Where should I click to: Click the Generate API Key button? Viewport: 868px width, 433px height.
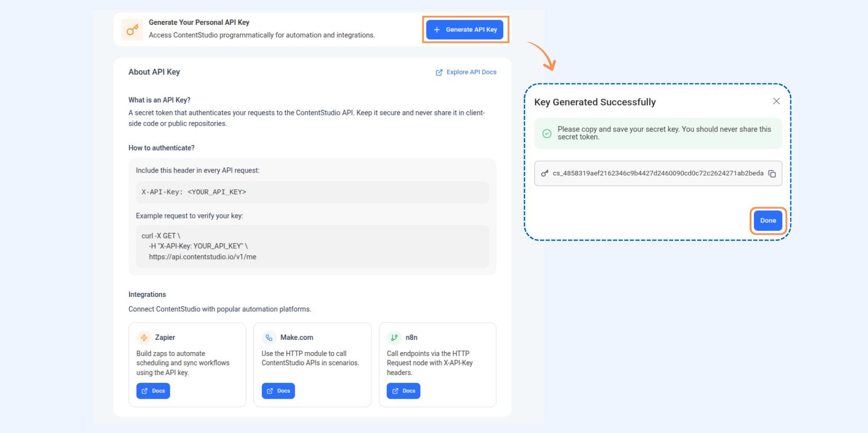(x=465, y=29)
